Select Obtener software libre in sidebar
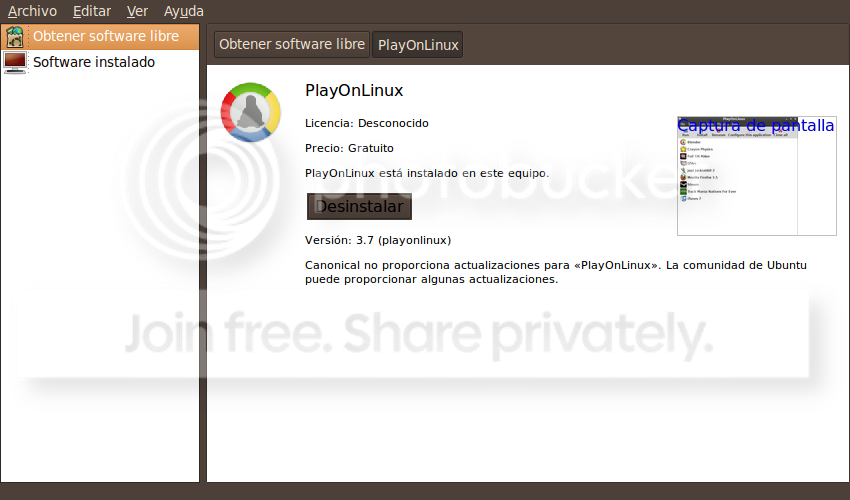The image size is (850, 500). click(x=100, y=36)
